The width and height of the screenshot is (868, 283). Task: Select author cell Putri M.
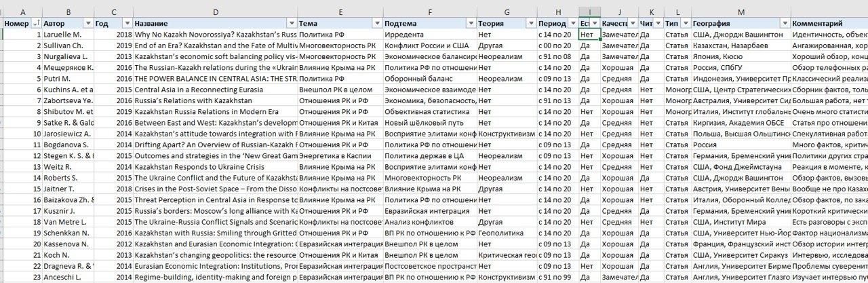[x=68, y=79]
